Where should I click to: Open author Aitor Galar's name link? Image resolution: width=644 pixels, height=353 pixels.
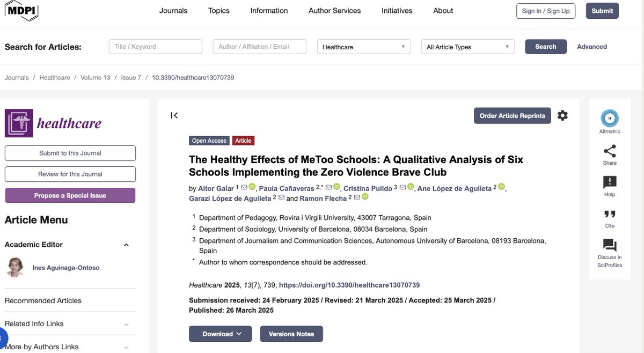(216, 188)
